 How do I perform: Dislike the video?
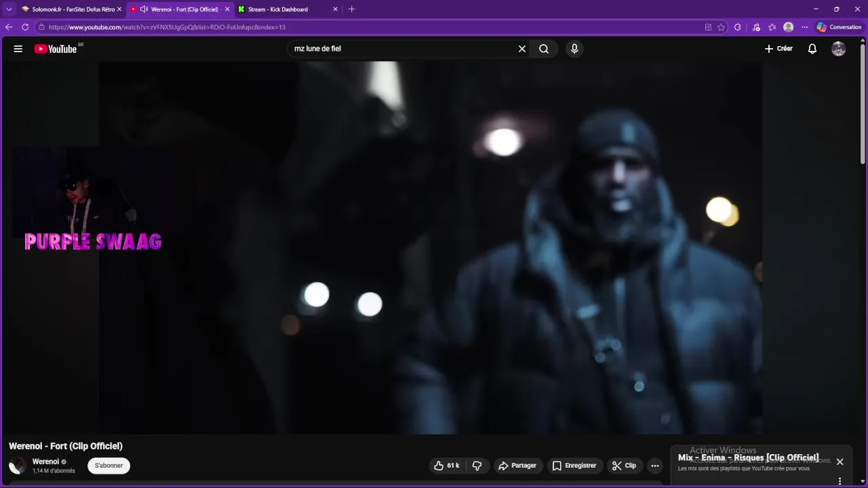(477, 466)
